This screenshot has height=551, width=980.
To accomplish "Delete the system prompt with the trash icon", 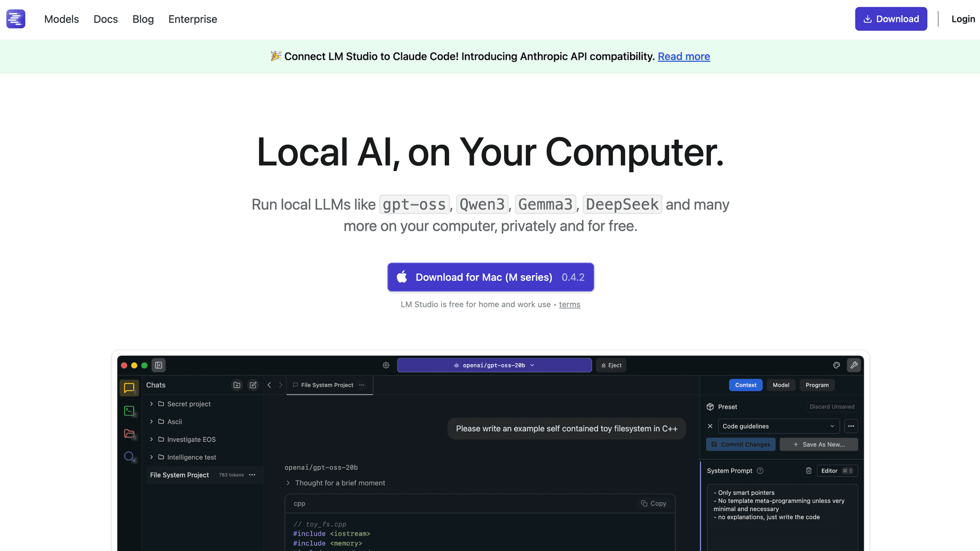I will click(808, 471).
